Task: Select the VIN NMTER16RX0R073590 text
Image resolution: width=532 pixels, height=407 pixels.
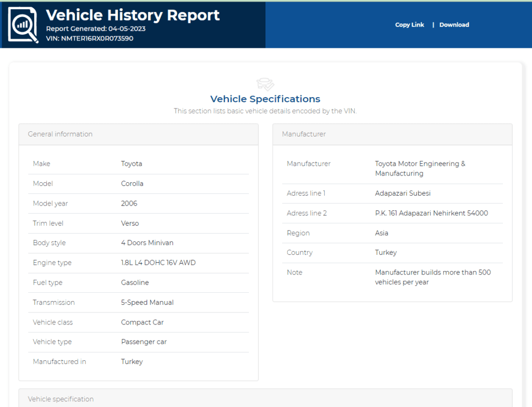Action: pyautogui.click(x=89, y=38)
